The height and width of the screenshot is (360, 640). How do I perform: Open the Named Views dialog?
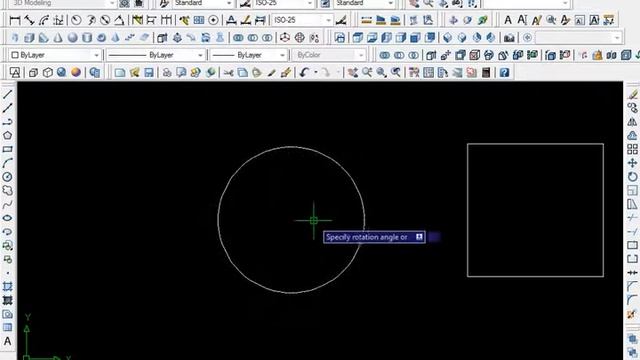click(x=340, y=38)
